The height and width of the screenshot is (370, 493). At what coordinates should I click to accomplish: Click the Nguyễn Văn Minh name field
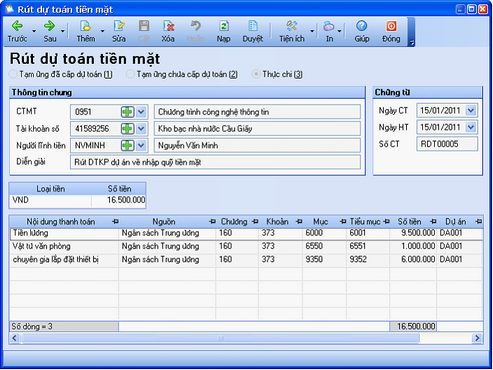(257, 145)
